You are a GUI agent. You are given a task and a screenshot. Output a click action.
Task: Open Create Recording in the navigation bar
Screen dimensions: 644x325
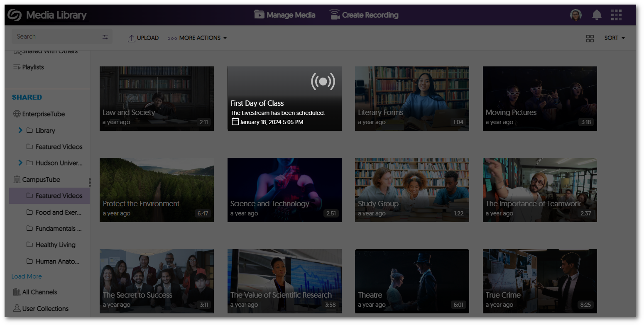tap(364, 15)
